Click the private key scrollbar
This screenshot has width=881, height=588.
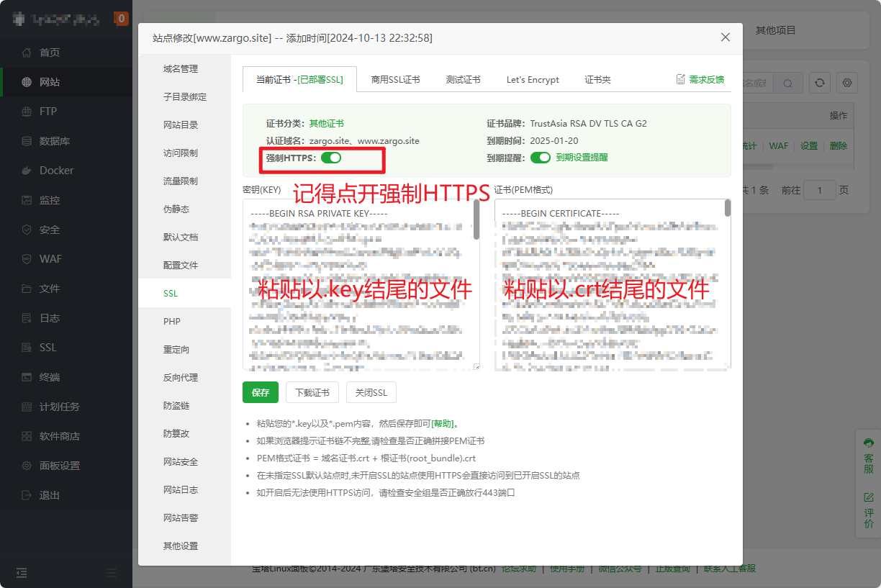click(x=476, y=221)
